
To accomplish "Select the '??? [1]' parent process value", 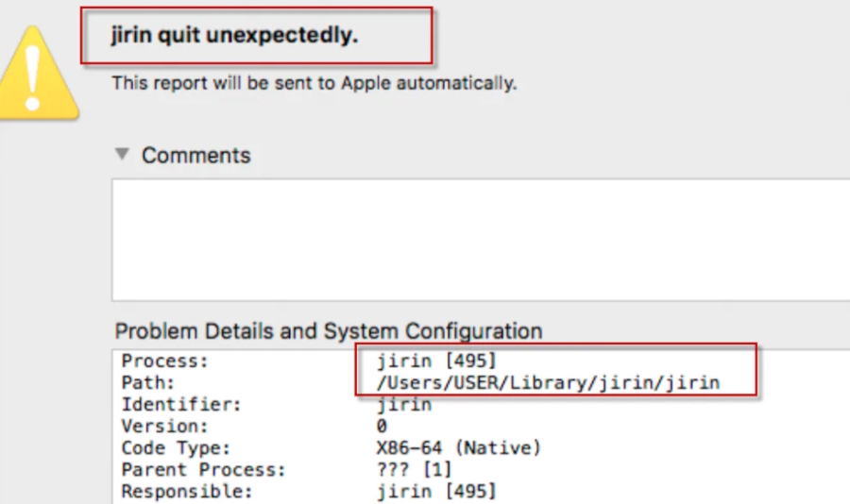I will [414, 470].
